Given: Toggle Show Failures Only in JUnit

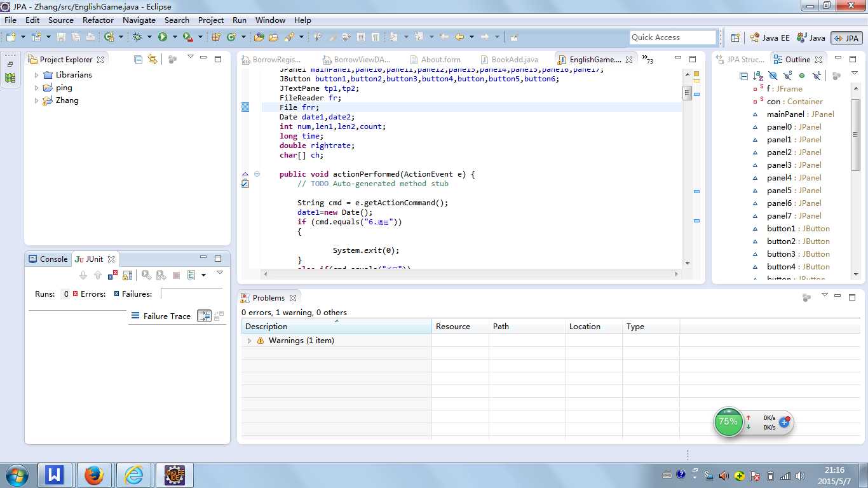Looking at the screenshot, I should tap(112, 275).
